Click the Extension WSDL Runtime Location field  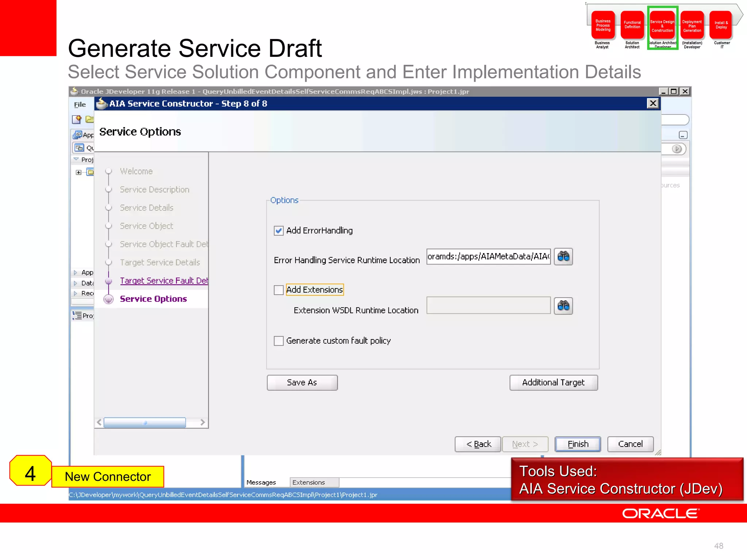tap(488, 306)
